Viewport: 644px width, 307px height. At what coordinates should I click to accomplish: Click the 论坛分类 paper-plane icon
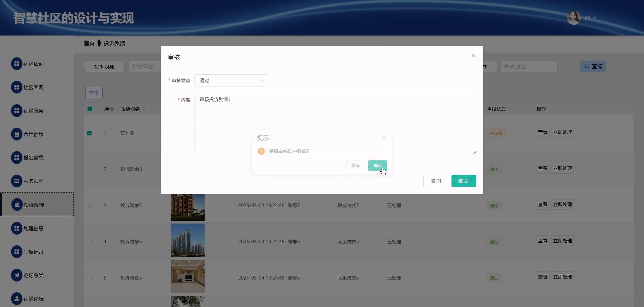pos(16,275)
